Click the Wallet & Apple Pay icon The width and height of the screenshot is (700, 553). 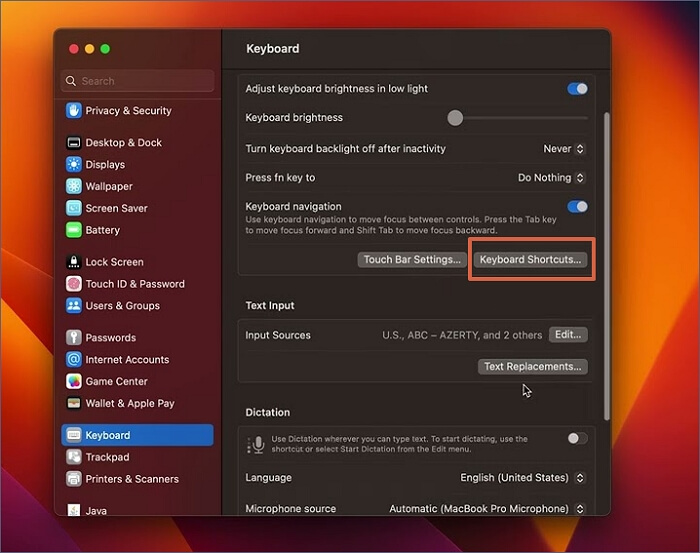(74, 403)
